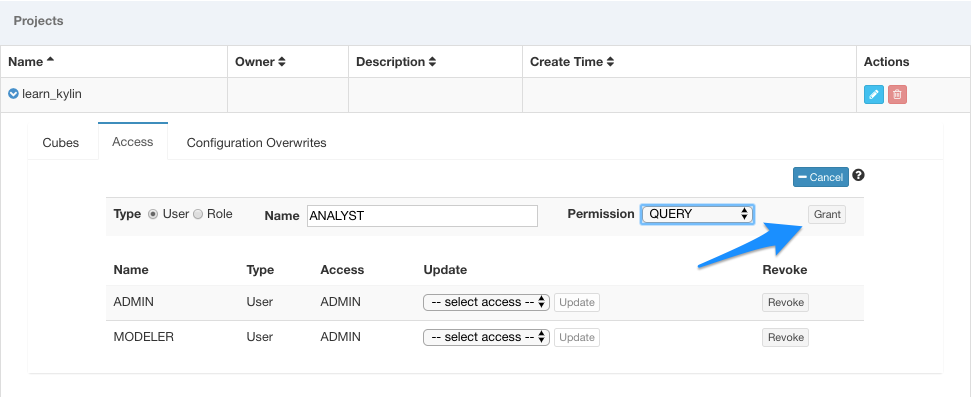971x397 pixels.
Task: Collapse learn_kylin row via blue chevron icon
Action: tap(14, 94)
